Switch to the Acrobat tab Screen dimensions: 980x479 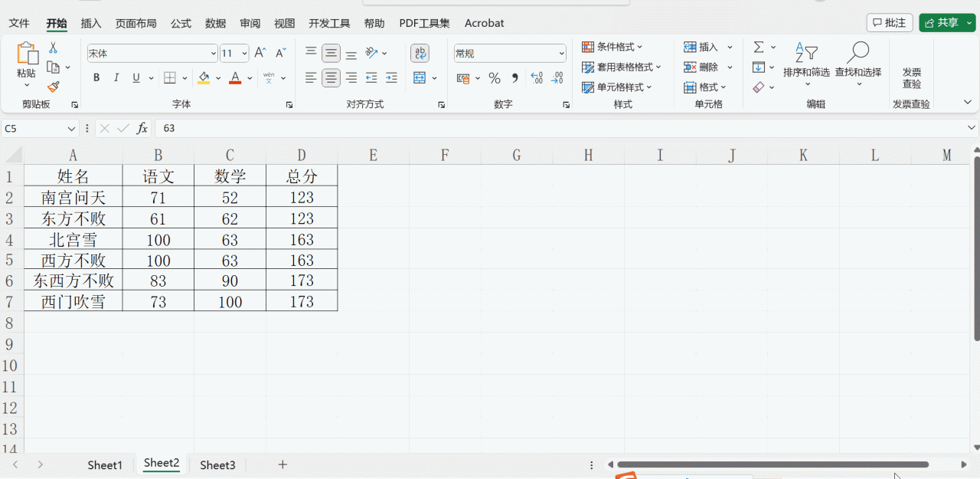484,23
